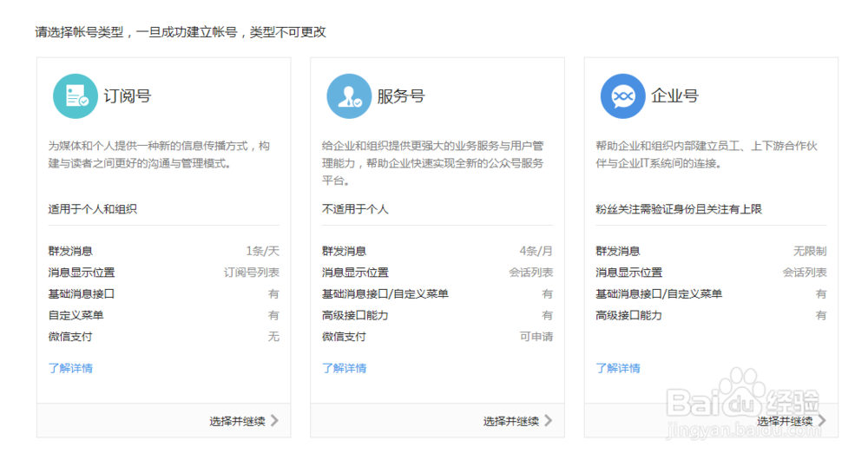The image size is (868, 460).
Task: Click 微信支付 label in 服务号 card
Action: click(345, 337)
